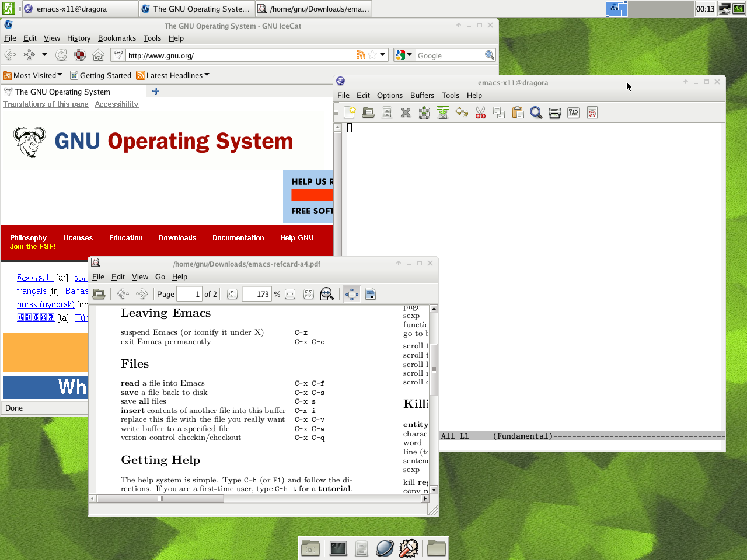Launch the terminal from the bottom dock
This screenshot has width=747, height=560.
click(x=338, y=548)
